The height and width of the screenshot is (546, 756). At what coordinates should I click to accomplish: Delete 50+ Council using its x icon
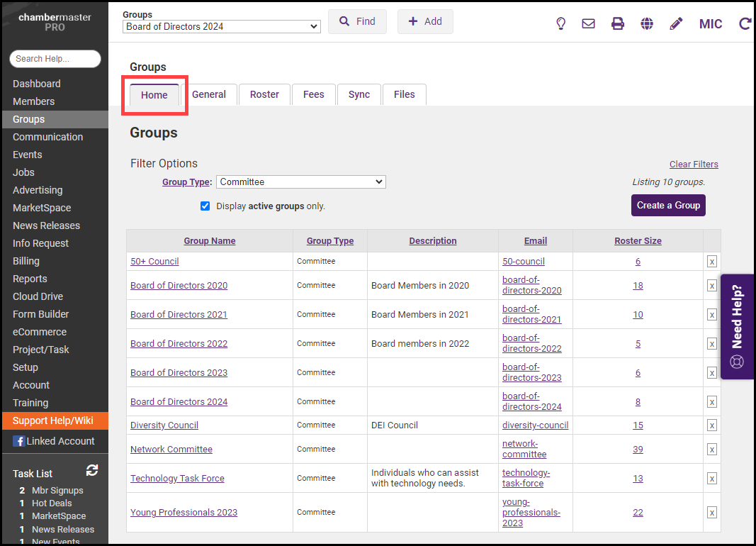click(711, 262)
